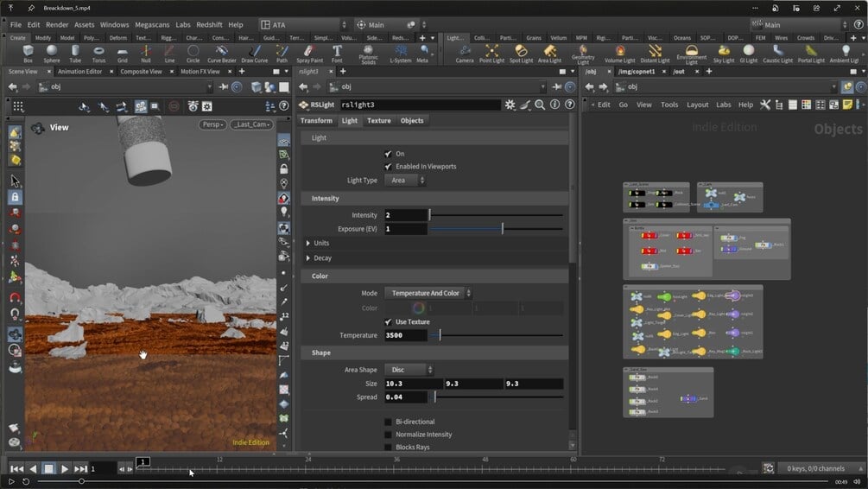Expand the Decay section
The image size is (868, 489).
tap(319, 258)
